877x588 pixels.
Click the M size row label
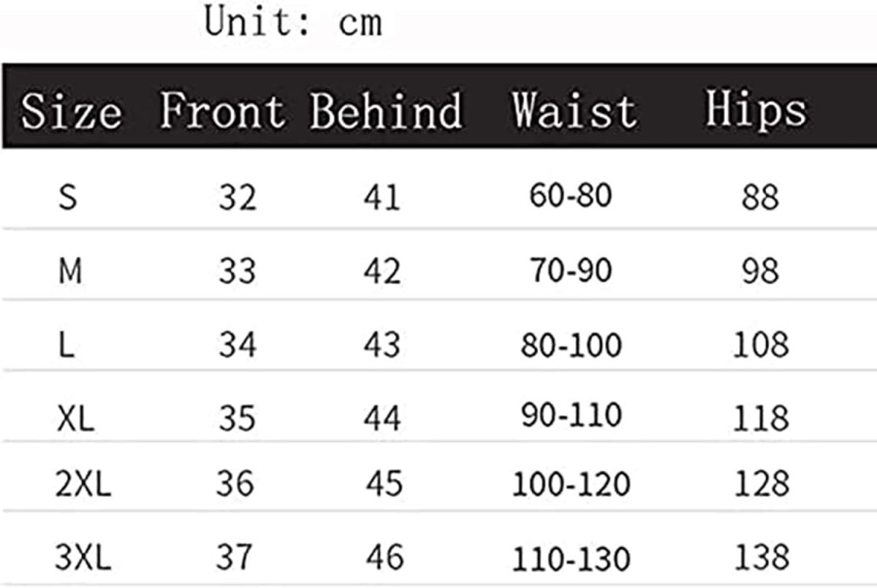(70, 272)
